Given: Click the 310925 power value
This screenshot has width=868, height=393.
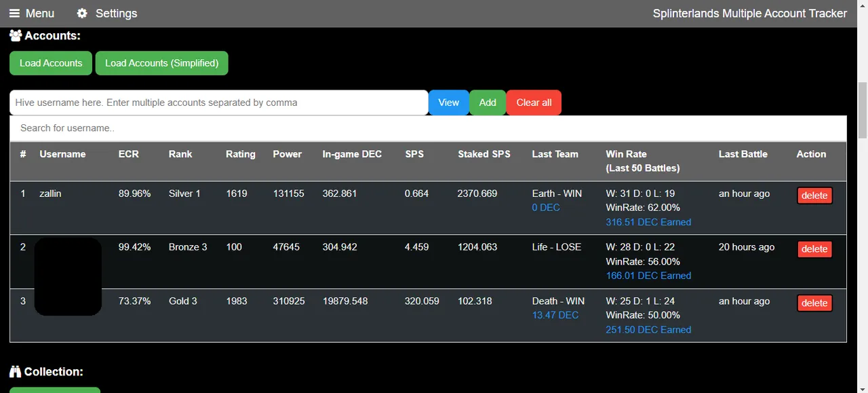Looking at the screenshot, I should (x=289, y=301).
